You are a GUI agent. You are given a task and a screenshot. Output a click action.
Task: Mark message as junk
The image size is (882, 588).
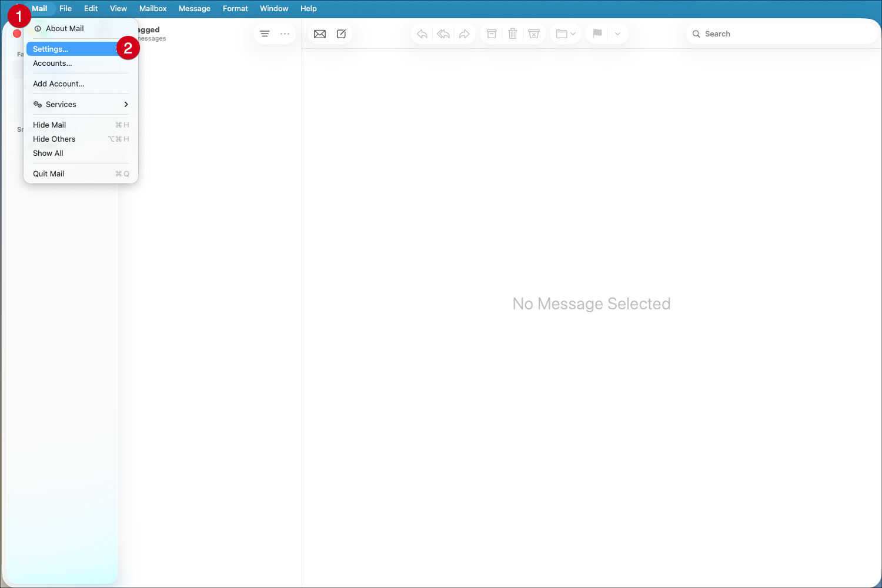pos(534,34)
